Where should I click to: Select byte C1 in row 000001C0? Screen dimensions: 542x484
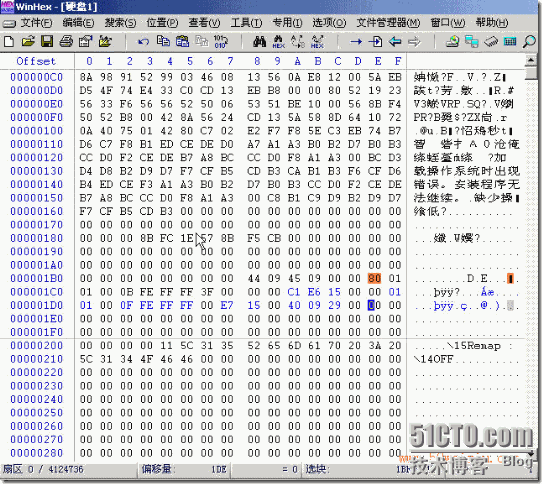click(294, 292)
